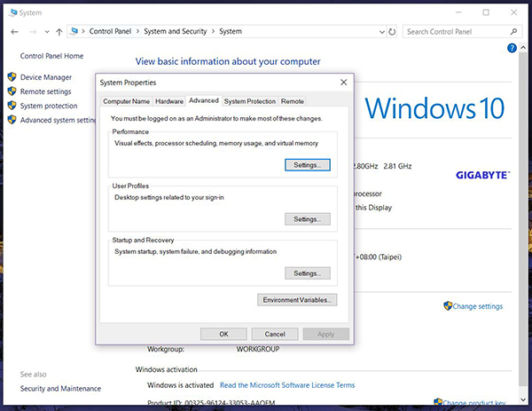Image resolution: width=532 pixels, height=411 pixels.
Task: Click the 'View basic information about your computer' heading
Action: (228, 61)
